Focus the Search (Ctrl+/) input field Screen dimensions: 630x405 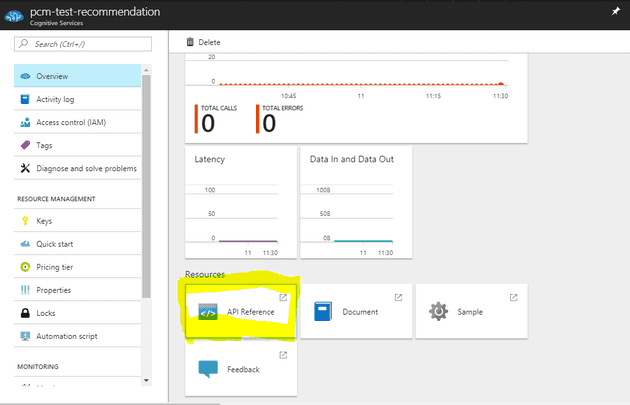pyautogui.click(x=83, y=44)
